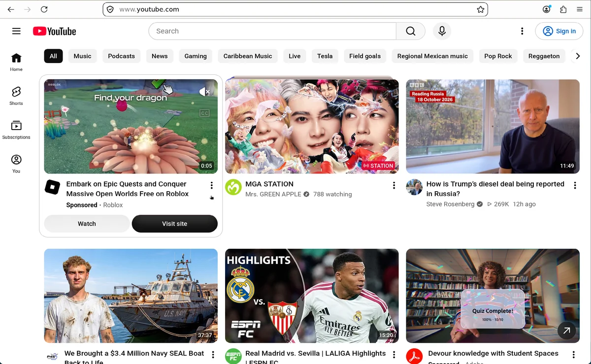The image size is (591, 364).
Task: Click Visit site on Roblox ad
Action: (175, 224)
